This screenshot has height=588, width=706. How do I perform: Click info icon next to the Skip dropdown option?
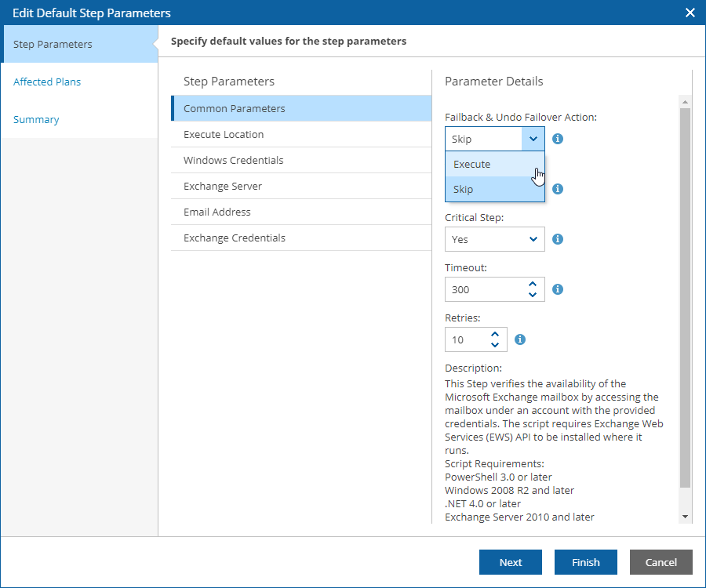[558, 189]
